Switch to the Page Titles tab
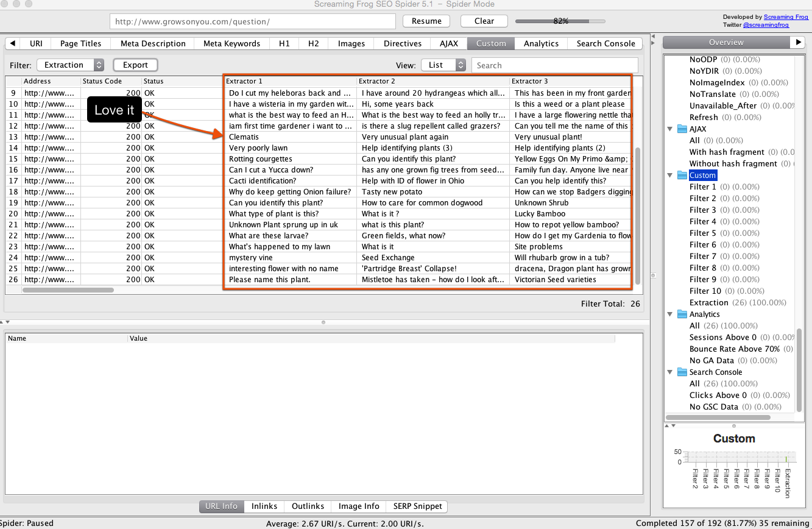This screenshot has height=529, width=812. pyautogui.click(x=80, y=43)
